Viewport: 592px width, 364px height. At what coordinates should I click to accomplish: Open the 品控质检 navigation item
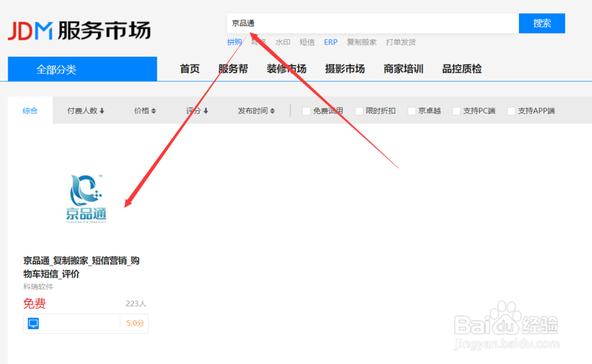[x=462, y=69]
